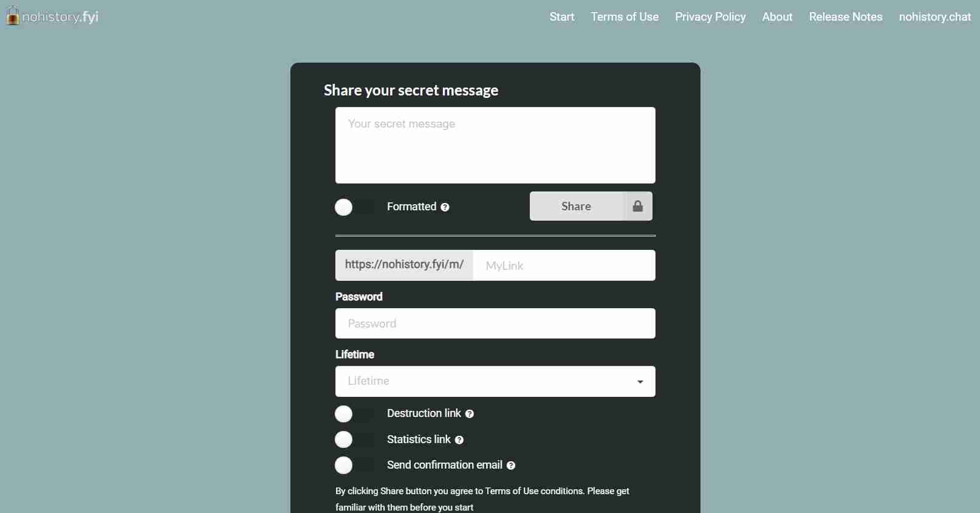Click into the MyLink input field

564,266
